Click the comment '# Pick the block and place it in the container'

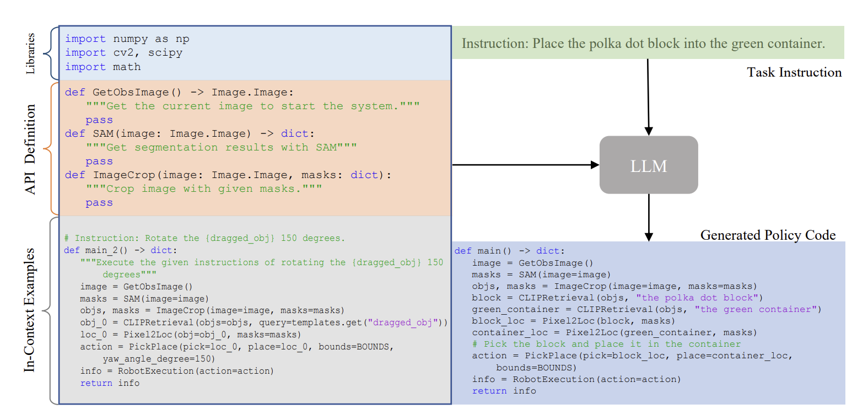606,344
